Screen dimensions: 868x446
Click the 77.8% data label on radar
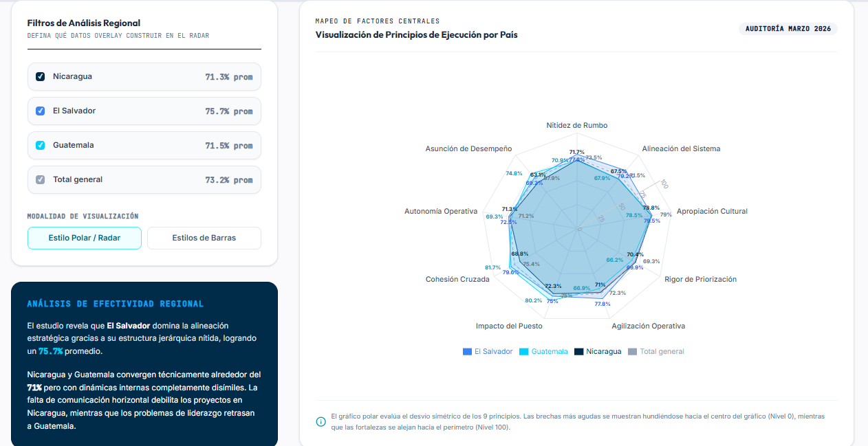coord(602,304)
